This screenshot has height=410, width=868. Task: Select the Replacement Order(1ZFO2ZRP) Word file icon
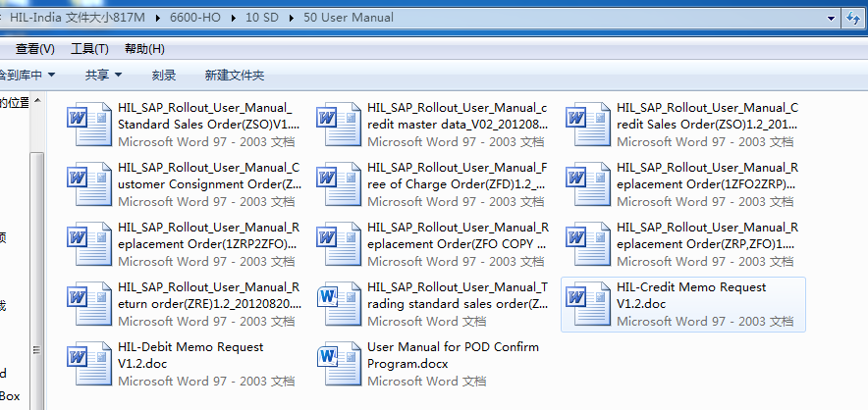pos(588,183)
